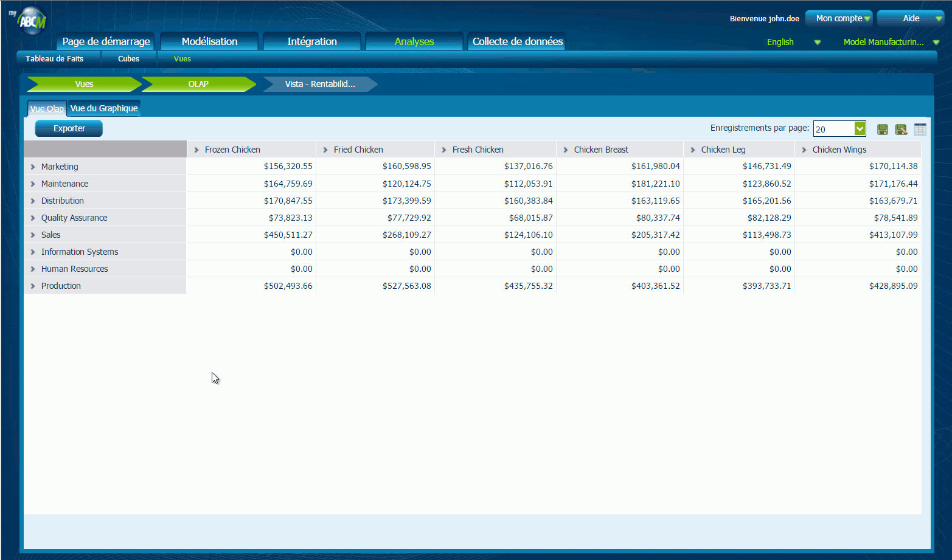Expand the Human Resources row
The image size is (952, 560).
coord(33,269)
